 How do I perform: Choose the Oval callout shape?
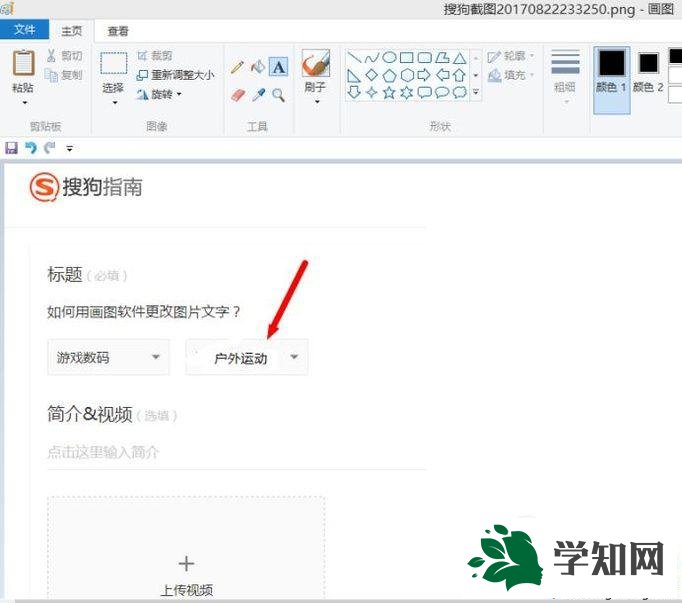[x=442, y=92]
